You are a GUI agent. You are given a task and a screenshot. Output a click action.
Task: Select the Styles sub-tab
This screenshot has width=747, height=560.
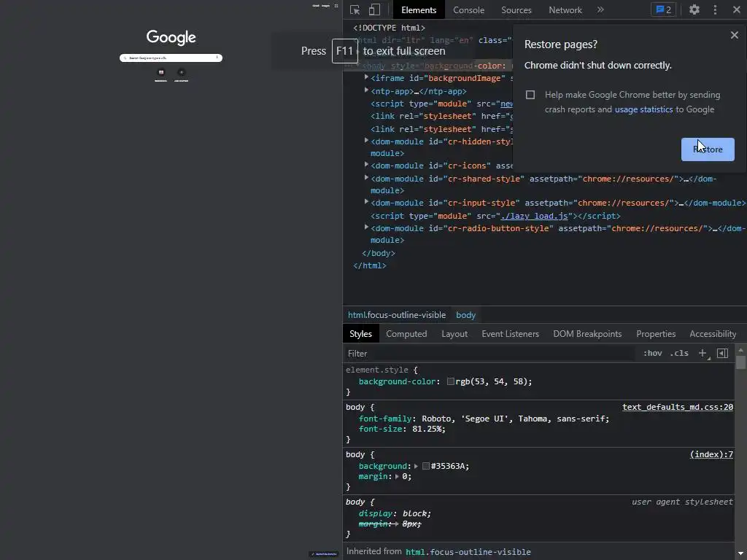click(360, 334)
